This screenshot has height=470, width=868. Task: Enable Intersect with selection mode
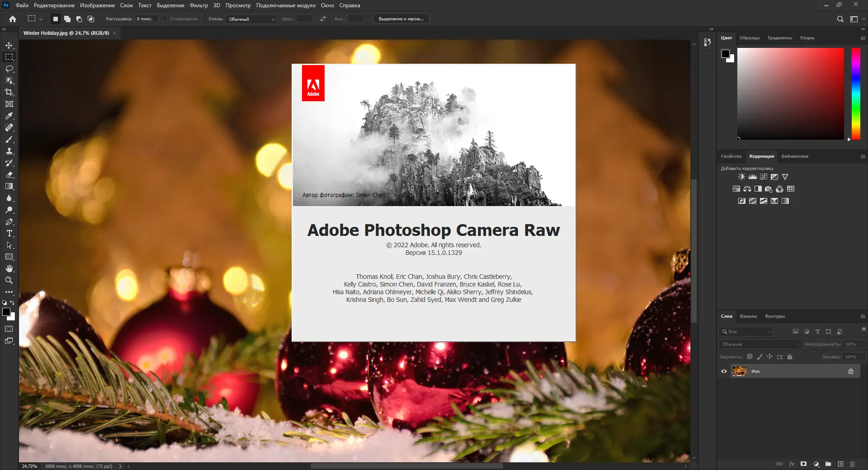point(91,19)
